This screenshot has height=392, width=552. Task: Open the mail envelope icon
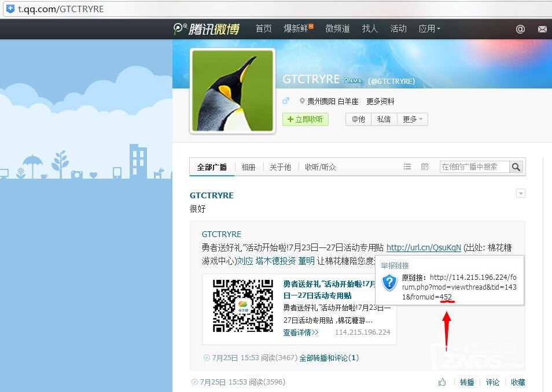(542, 29)
